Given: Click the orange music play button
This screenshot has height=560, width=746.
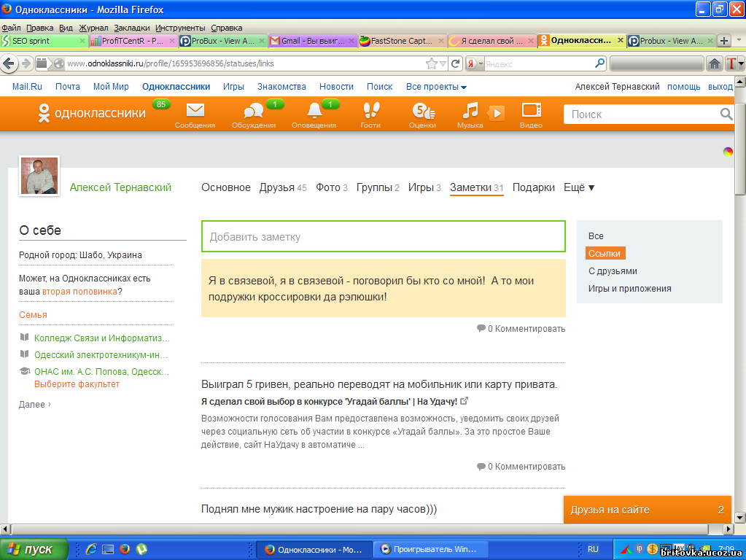Looking at the screenshot, I should pyautogui.click(x=496, y=113).
